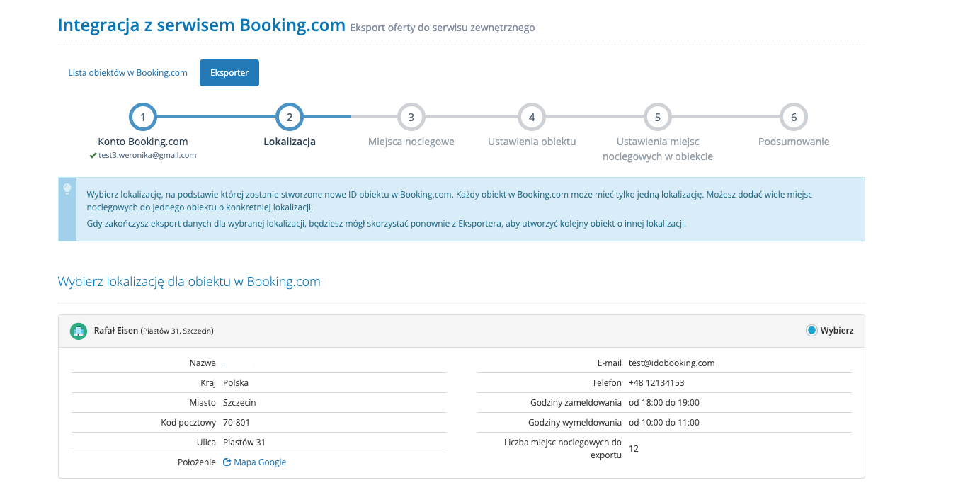This screenshot has height=490, width=980.
Task: Select the Wybierz radio button
Action: (x=811, y=331)
